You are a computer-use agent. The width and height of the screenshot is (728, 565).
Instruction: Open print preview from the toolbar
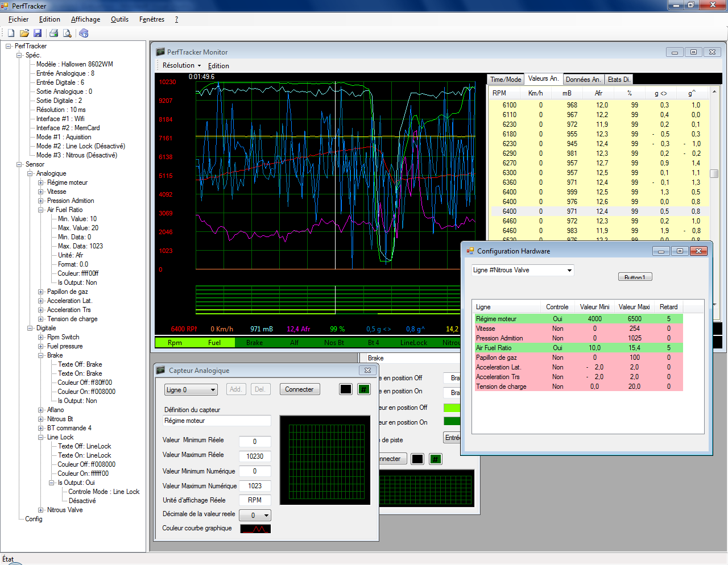coord(67,34)
